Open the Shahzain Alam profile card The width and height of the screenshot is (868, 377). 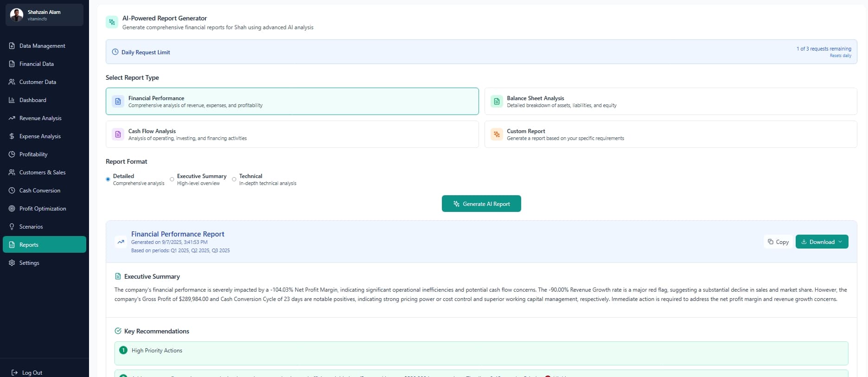[x=45, y=15]
